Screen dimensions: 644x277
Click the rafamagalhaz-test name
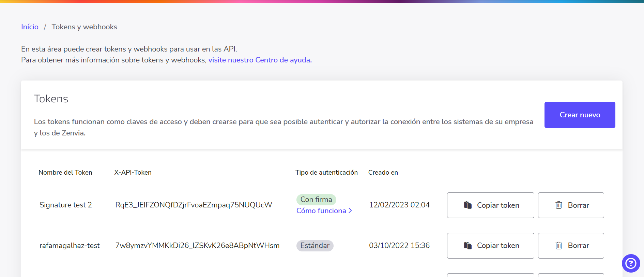tap(70, 246)
